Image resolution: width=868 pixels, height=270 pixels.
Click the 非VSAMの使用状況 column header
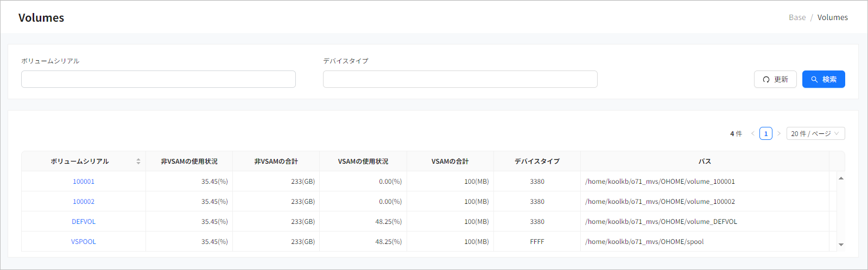pos(189,161)
